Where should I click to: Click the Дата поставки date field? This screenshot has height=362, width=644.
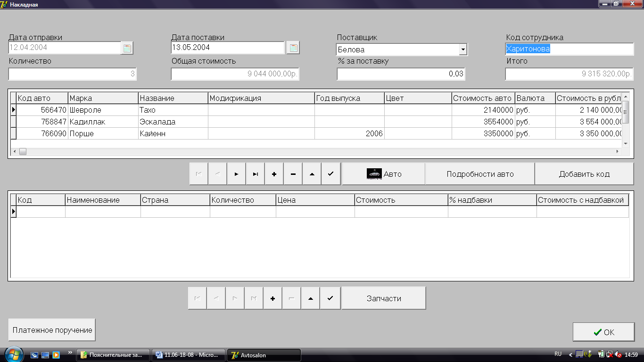(x=228, y=48)
